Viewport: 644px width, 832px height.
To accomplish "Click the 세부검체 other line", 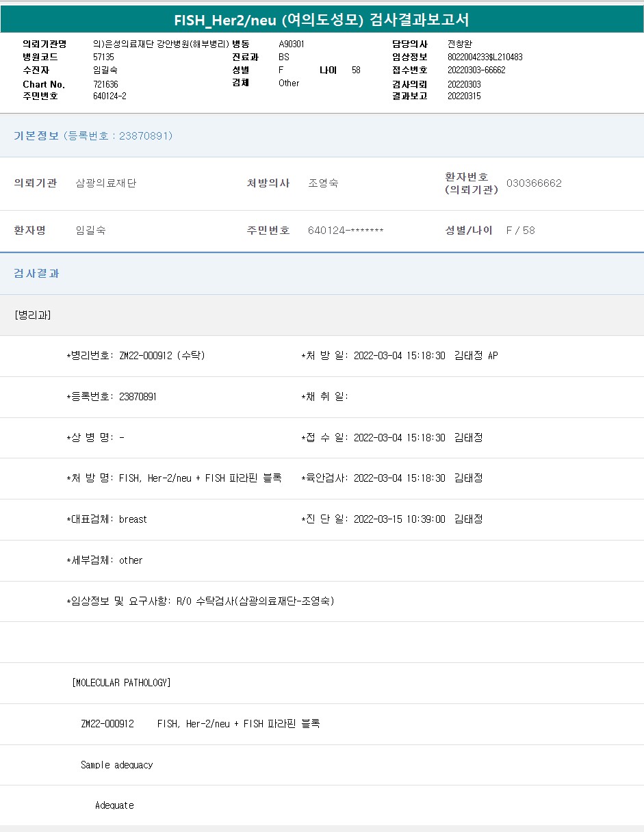I will [105, 560].
